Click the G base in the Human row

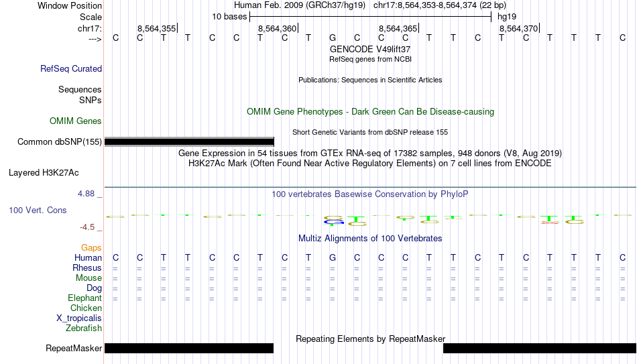(333, 258)
